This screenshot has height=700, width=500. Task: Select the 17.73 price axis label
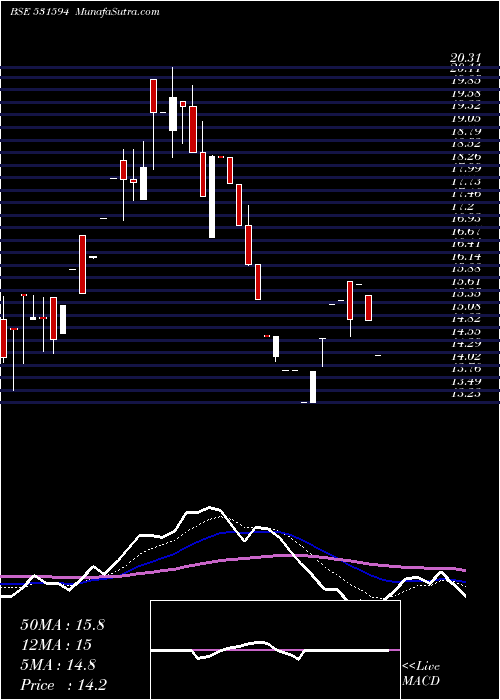pos(466,182)
